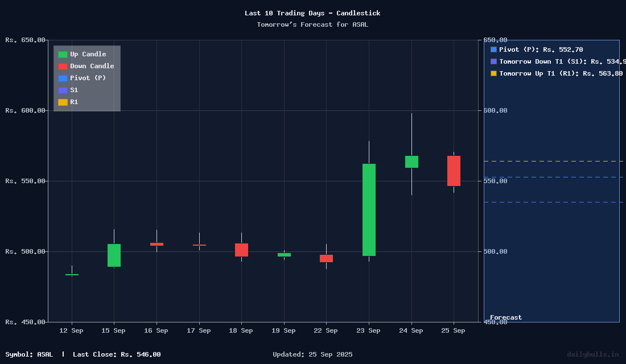
Task: Select the red 25 Sep candle
Action: (x=454, y=171)
